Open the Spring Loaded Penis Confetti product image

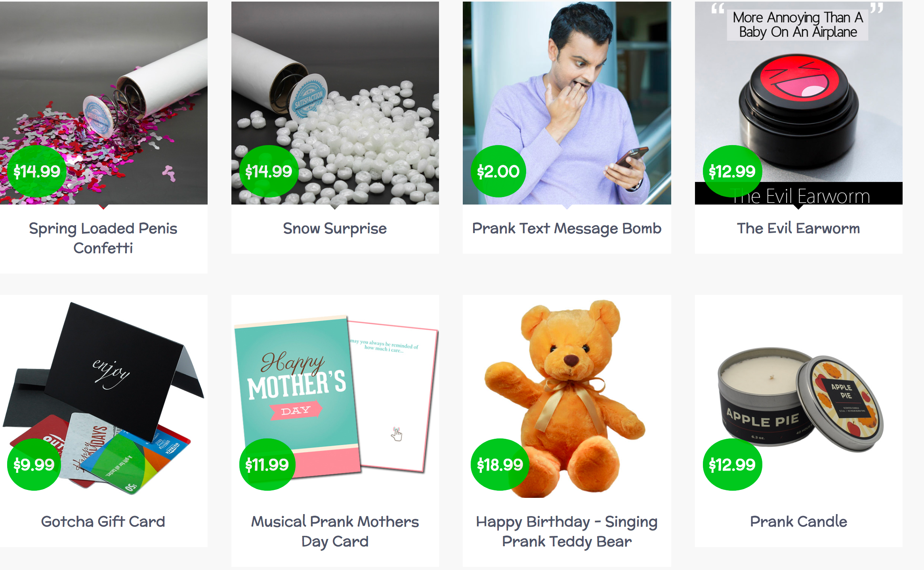point(103,103)
